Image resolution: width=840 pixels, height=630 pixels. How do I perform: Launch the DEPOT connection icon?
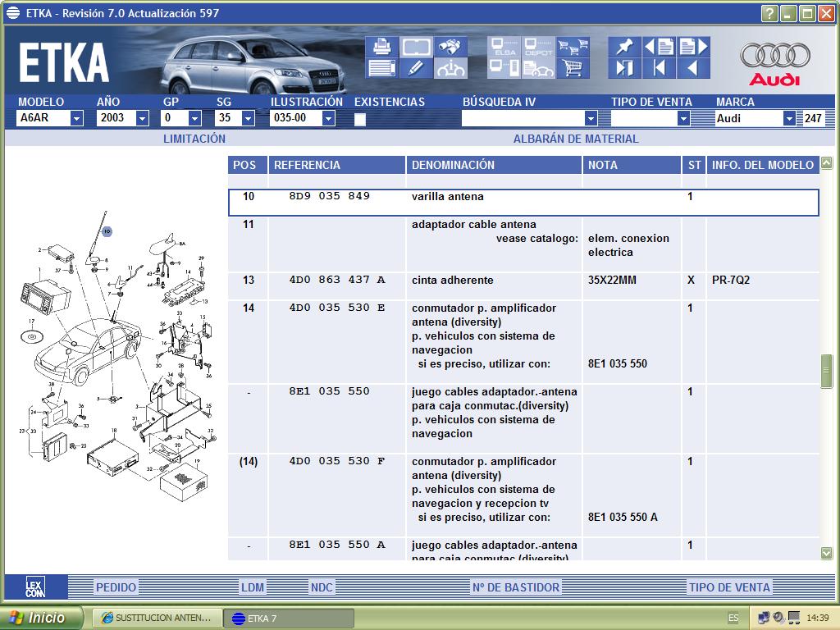pyautogui.click(x=538, y=47)
